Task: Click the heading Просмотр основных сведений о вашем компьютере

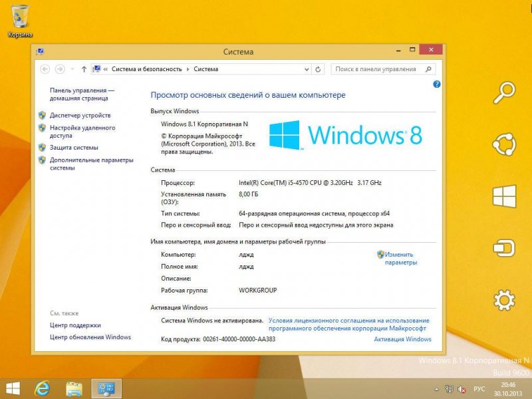Action: pyautogui.click(x=248, y=95)
